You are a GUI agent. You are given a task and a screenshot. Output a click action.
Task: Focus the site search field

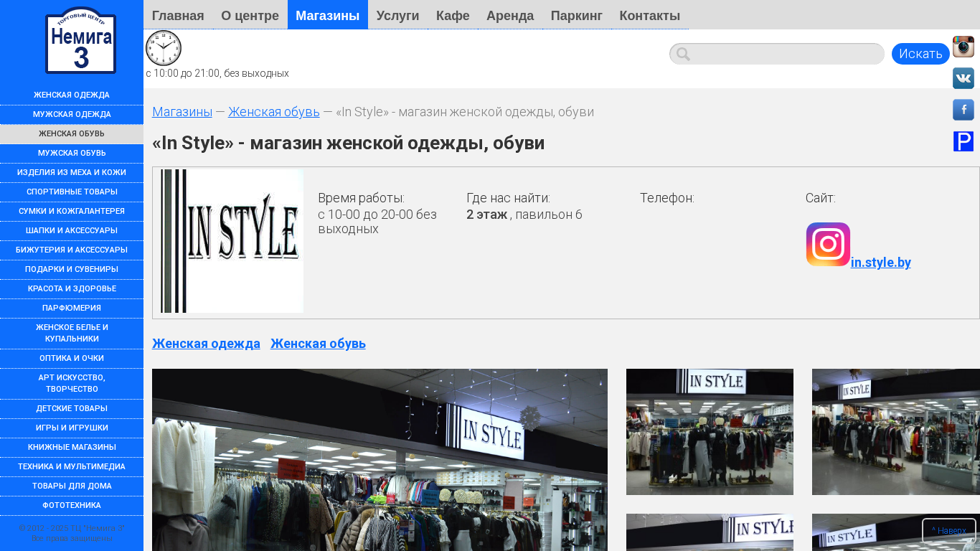[x=777, y=54]
